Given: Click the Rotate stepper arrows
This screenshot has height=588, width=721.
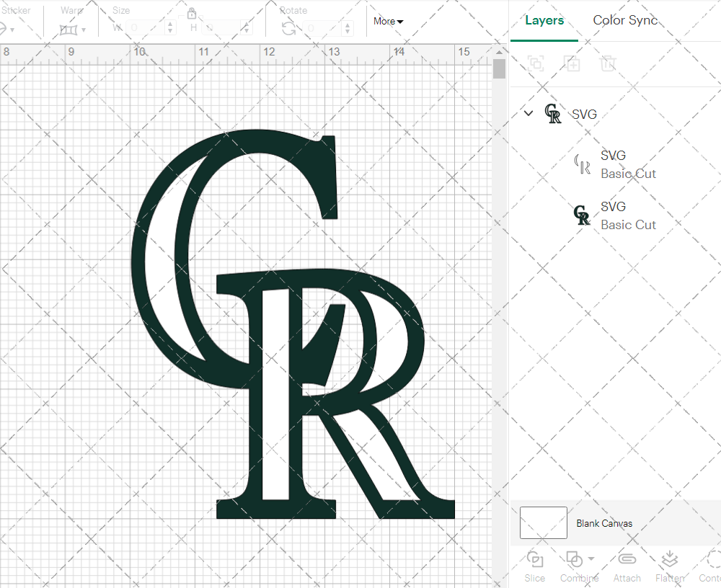Looking at the screenshot, I should pyautogui.click(x=348, y=29).
